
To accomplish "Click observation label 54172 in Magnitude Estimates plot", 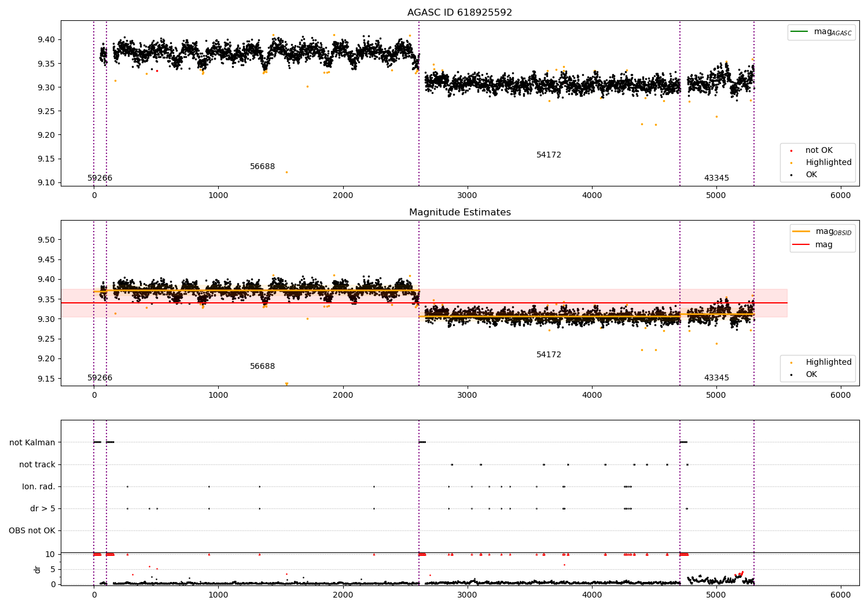I will (549, 354).
